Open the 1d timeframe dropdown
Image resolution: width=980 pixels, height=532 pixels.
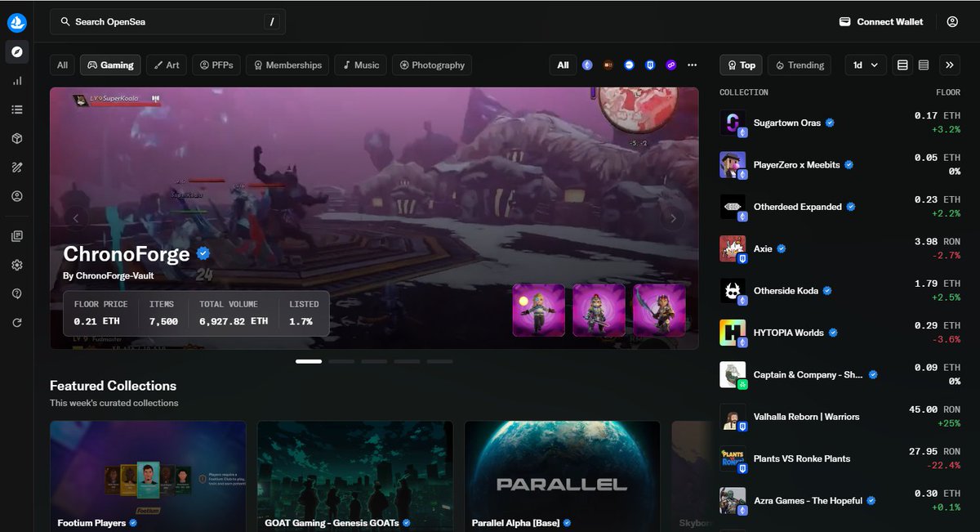(866, 65)
